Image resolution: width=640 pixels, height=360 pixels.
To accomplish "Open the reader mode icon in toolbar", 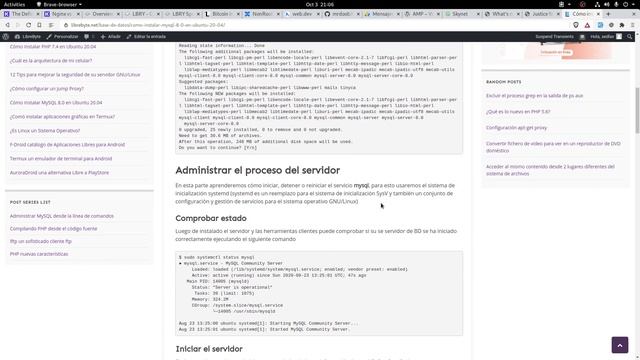I will coord(51,25).
